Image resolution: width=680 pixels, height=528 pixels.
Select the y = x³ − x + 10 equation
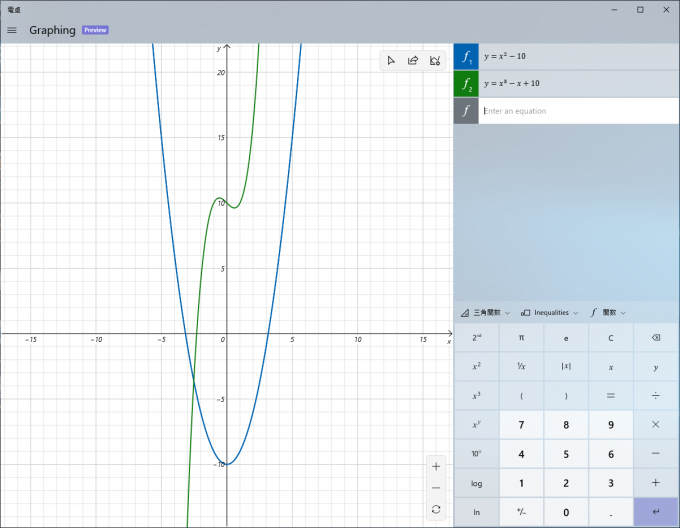(579, 84)
